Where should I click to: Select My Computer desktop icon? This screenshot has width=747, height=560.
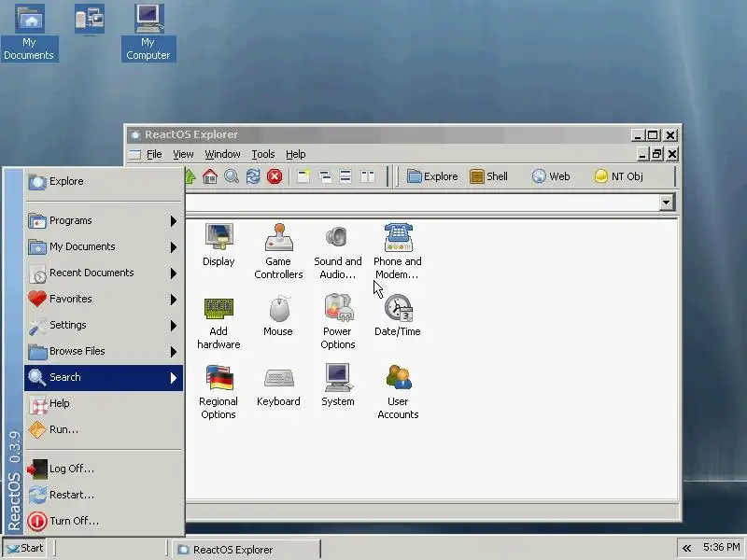tap(148, 33)
